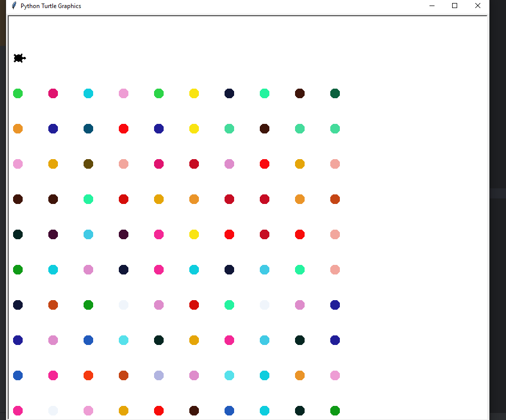Click the orange dot starting the second row
The width and height of the screenshot is (506, 420).
(18, 128)
